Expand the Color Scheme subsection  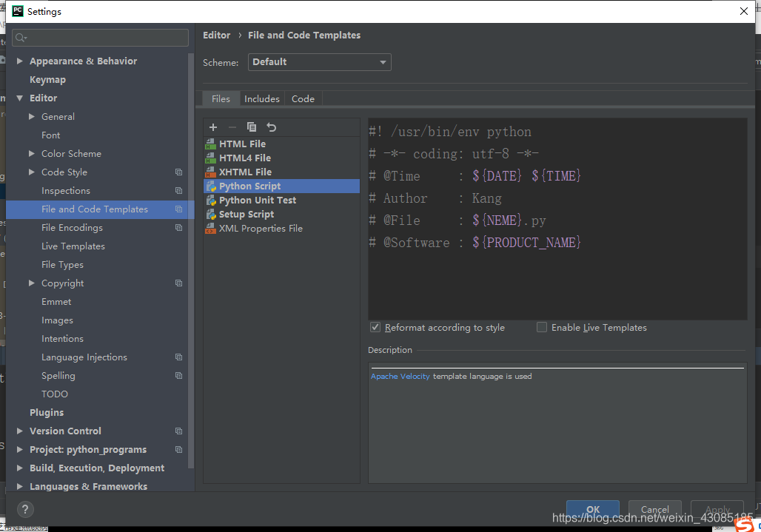click(32, 154)
